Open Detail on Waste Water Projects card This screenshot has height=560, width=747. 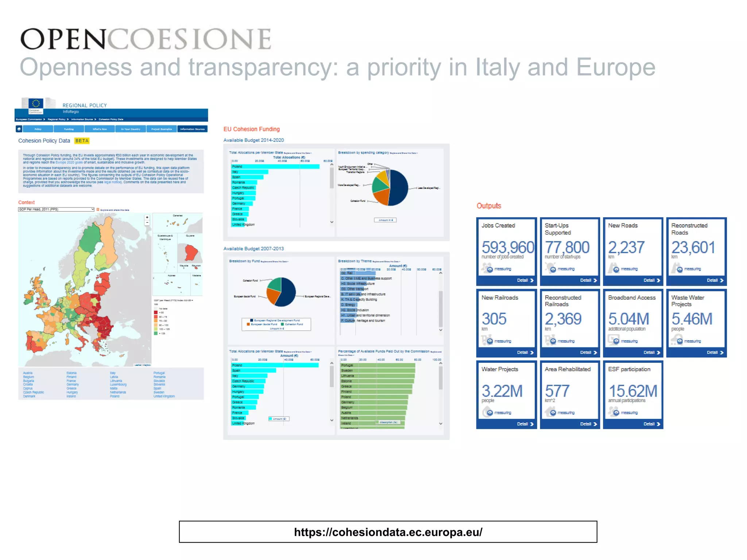[x=715, y=353]
